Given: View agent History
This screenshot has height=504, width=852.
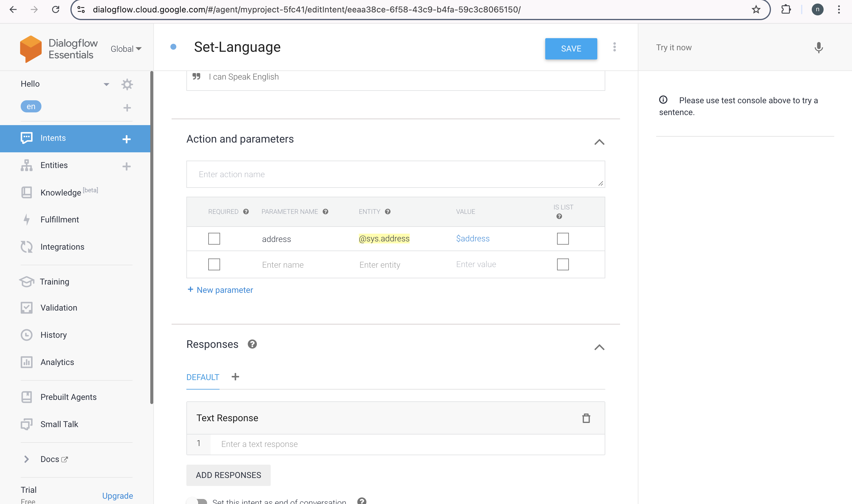Looking at the screenshot, I should 53,335.
